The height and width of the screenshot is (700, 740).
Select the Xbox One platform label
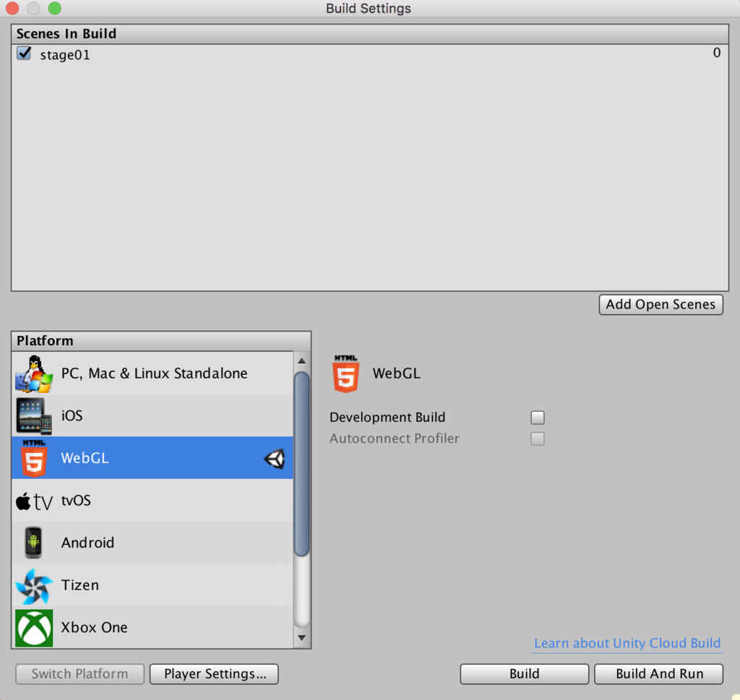tap(95, 627)
